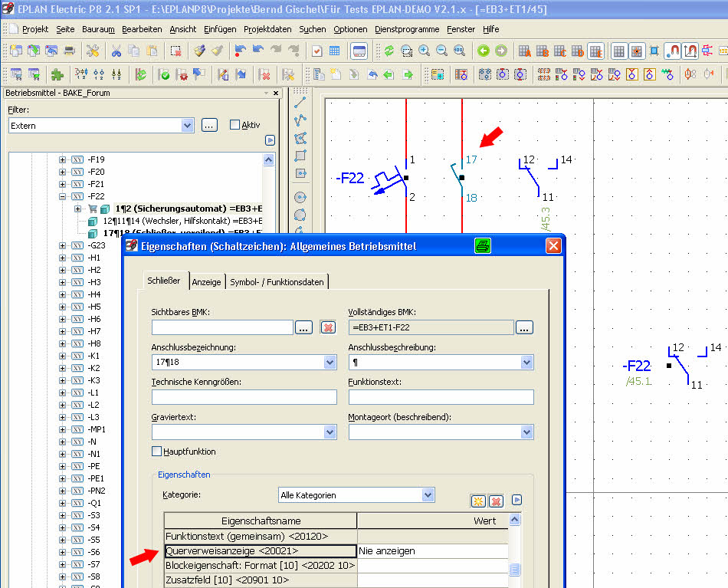Click the property table scrollbar up arrow
The width and height of the screenshot is (728, 588).
pyautogui.click(x=514, y=520)
